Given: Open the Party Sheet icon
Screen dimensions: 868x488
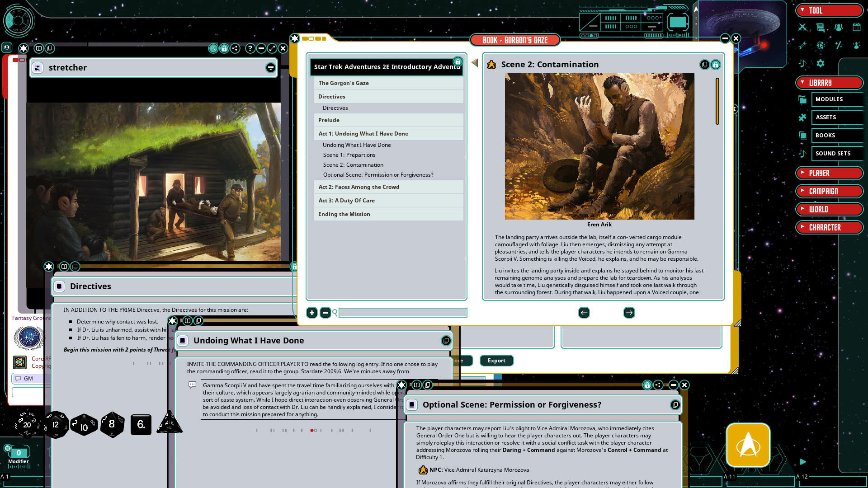Looking at the screenshot, I should [839, 27].
